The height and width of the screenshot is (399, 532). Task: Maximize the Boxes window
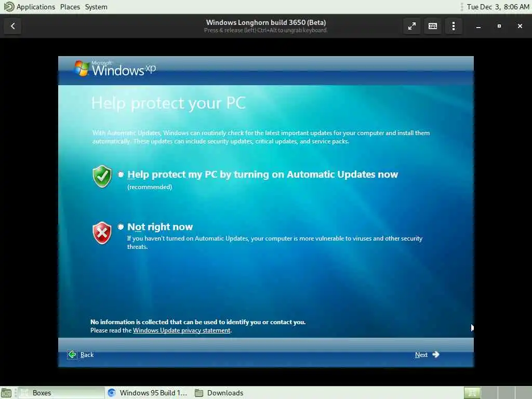pyautogui.click(x=499, y=26)
